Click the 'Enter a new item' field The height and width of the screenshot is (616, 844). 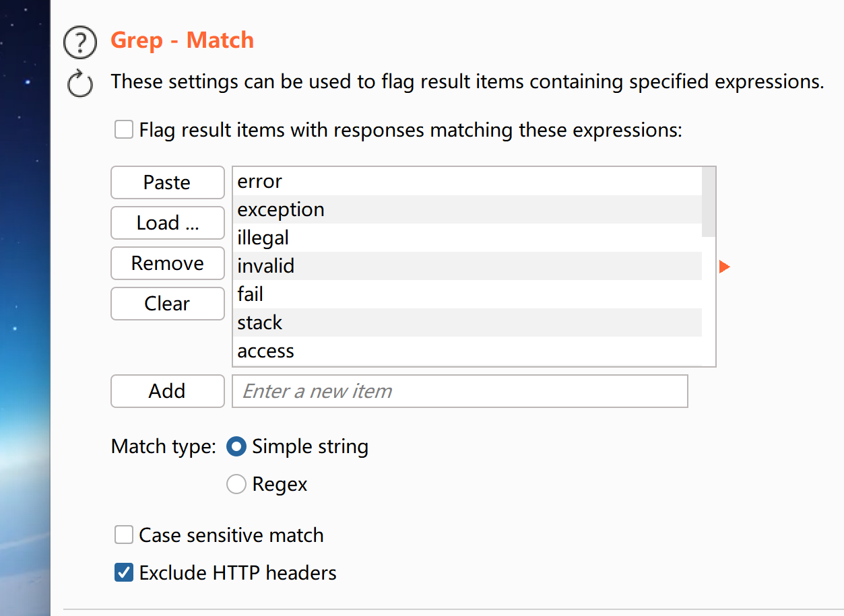459,391
